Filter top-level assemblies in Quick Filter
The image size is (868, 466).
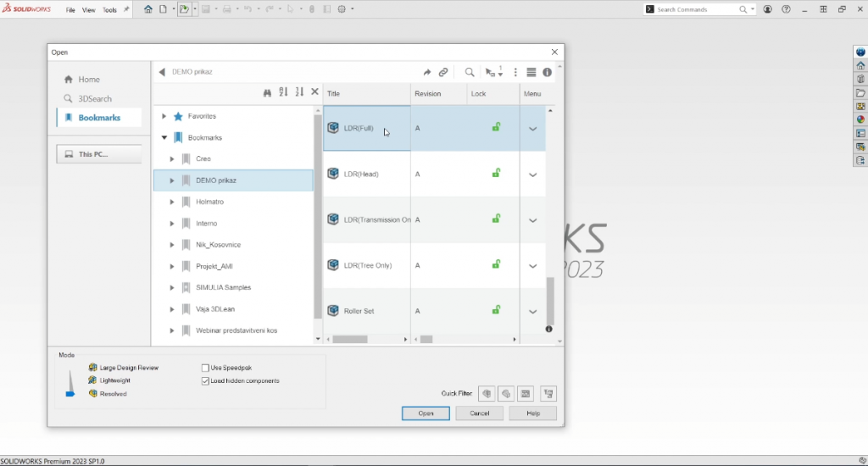click(x=548, y=393)
